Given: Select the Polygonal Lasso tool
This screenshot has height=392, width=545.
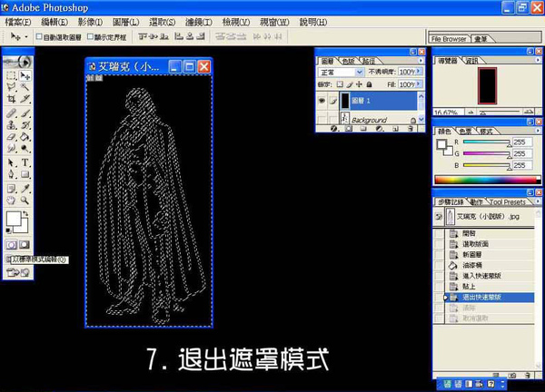Looking at the screenshot, I should point(12,87).
